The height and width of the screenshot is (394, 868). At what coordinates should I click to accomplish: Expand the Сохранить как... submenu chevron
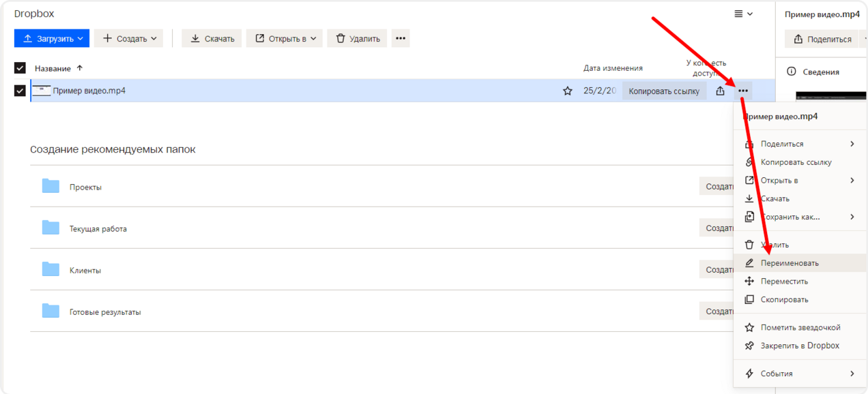tap(852, 217)
